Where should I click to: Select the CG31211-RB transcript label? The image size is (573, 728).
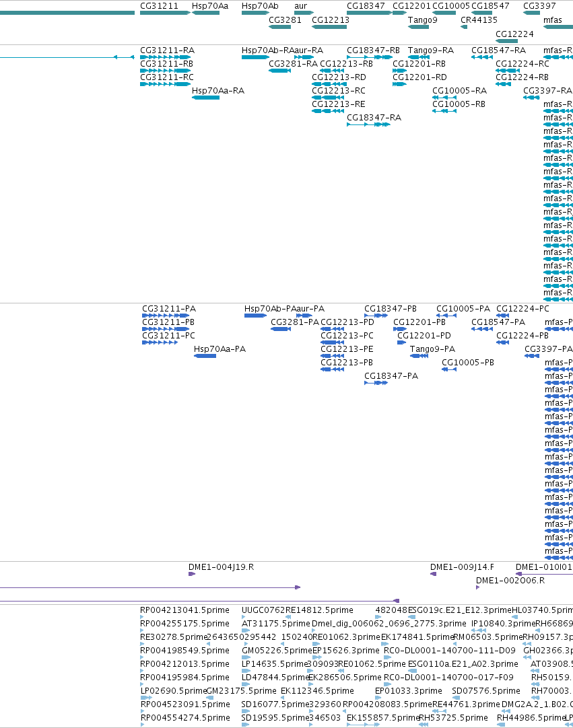click(x=166, y=64)
